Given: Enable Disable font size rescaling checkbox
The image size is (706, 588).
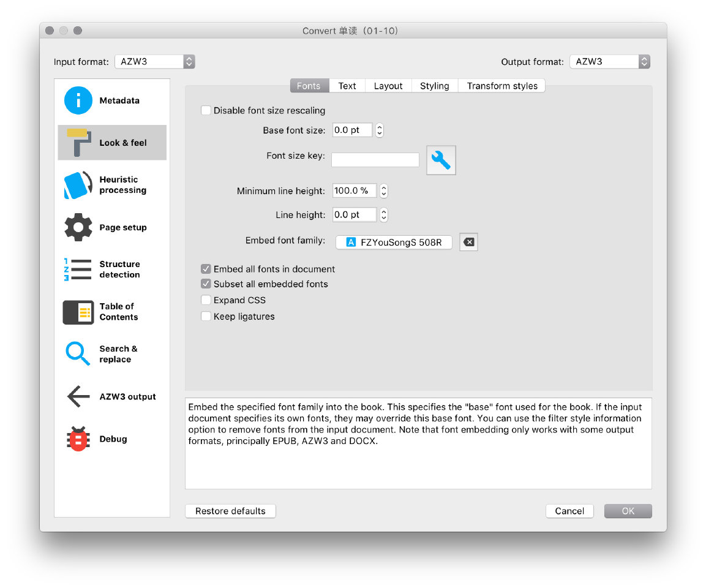Looking at the screenshot, I should click(206, 111).
